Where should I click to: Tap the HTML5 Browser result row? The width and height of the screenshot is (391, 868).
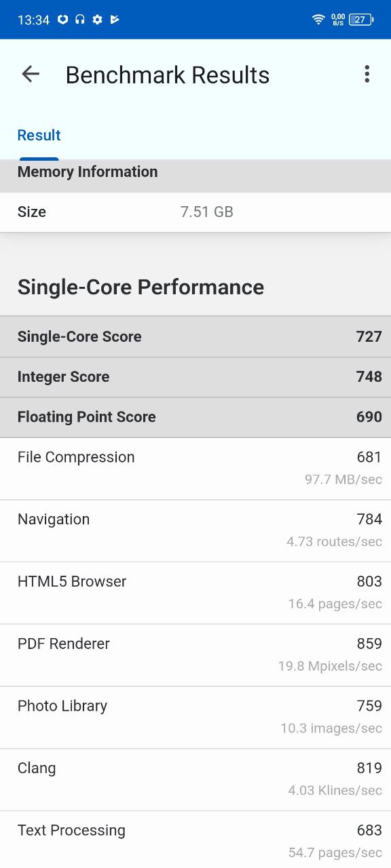195,593
